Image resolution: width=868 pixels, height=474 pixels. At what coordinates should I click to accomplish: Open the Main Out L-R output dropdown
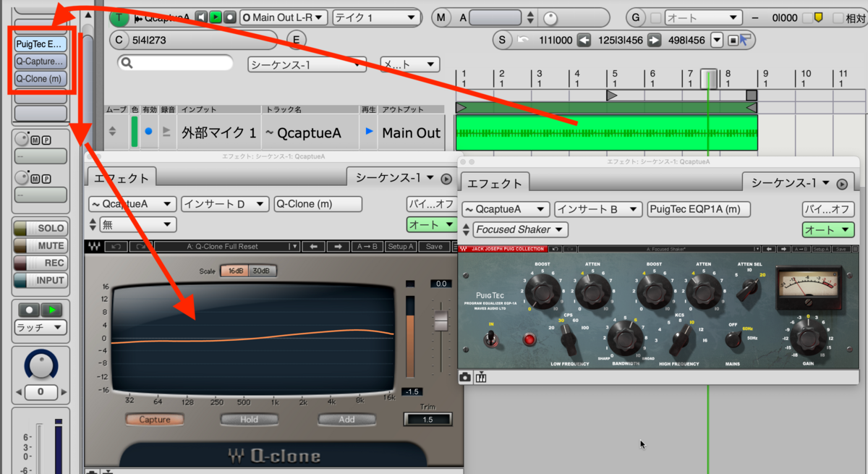coord(284,17)
